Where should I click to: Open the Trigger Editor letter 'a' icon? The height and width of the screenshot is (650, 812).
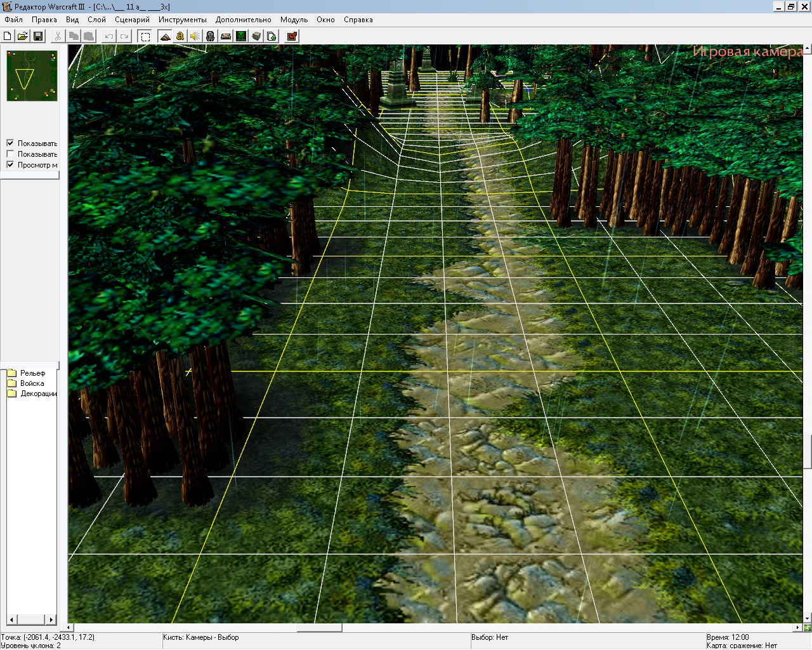pos(180,36)
